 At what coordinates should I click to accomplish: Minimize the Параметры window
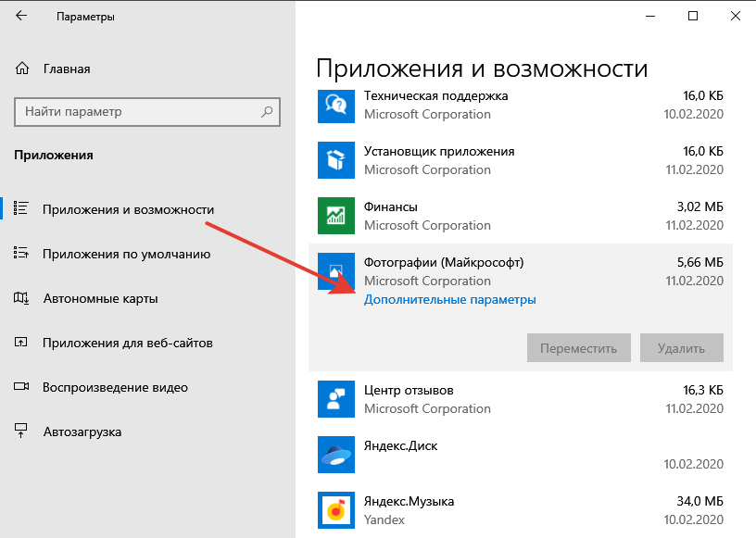coord(650,16)
